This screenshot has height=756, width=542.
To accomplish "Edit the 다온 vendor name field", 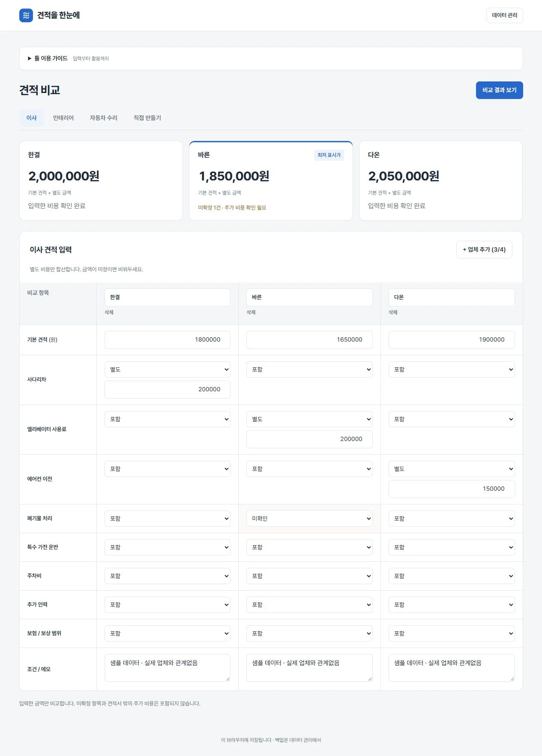I will pyautogui.click(x=452, y=297).
